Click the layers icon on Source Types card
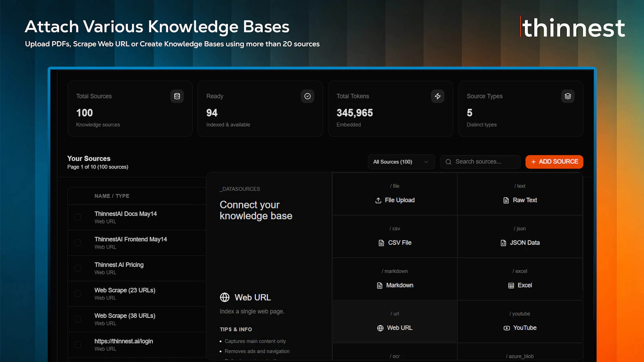This screenshot has height=362, width=644. 568,96
